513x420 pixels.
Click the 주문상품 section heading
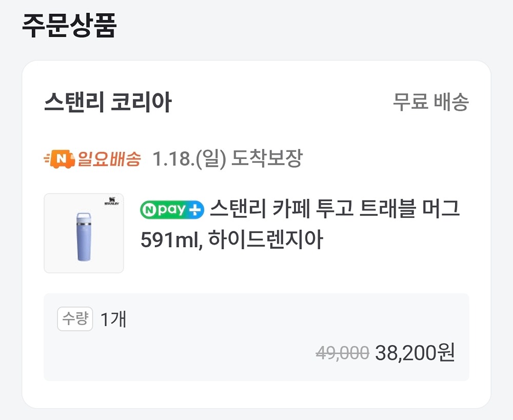pyautogui.click(x=69, y=26)
